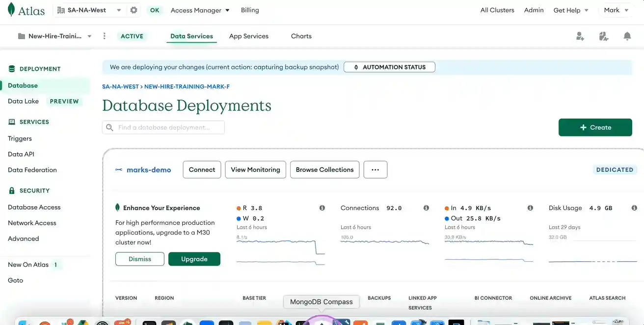Image resolution: width=644 pixels, height=325 pixels.
Task: Switch to the App Services tab
Action: tap(248, 36)
